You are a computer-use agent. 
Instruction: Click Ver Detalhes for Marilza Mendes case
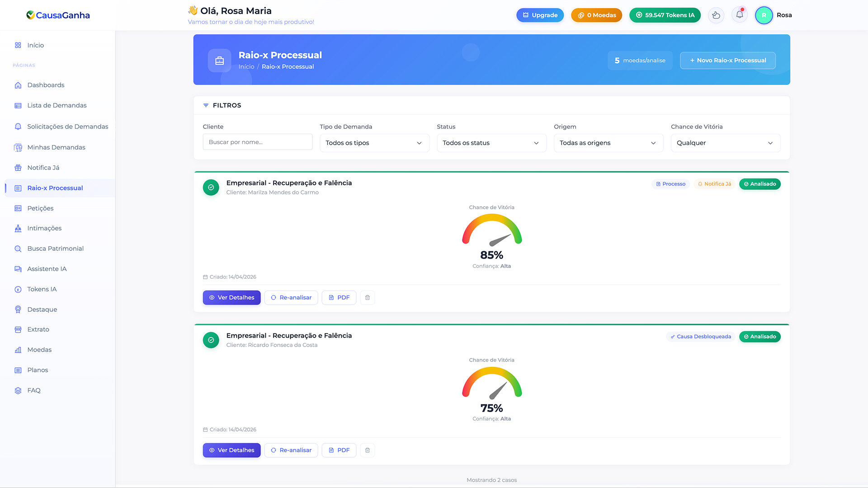pyautogui.click(x=231, y=297)
